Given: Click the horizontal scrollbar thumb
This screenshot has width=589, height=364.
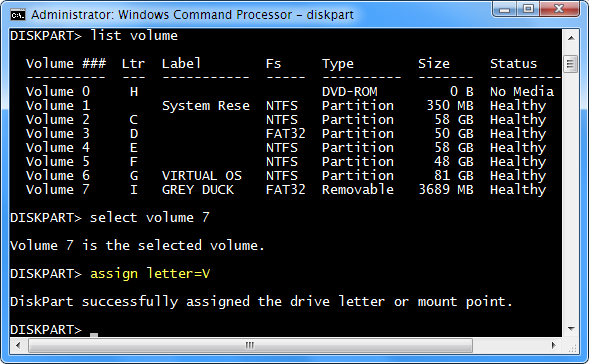Looking at the screenshot, I should coord(250,345).
